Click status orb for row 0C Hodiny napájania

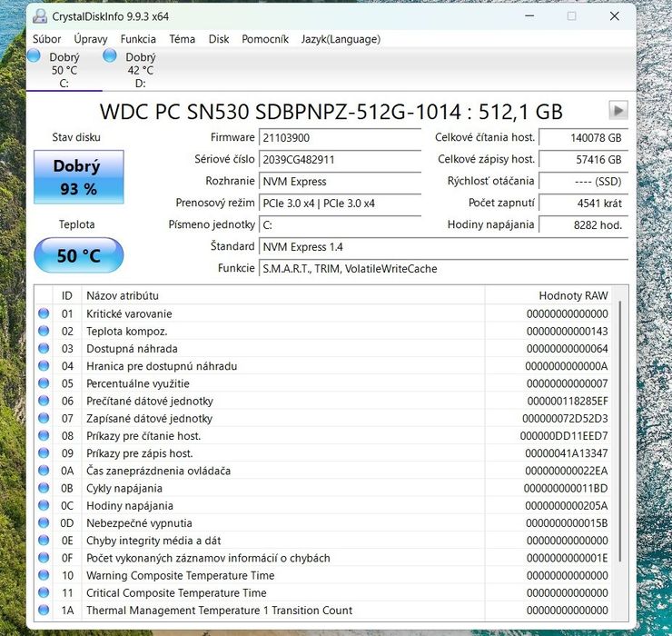click(x=44, y=505)
